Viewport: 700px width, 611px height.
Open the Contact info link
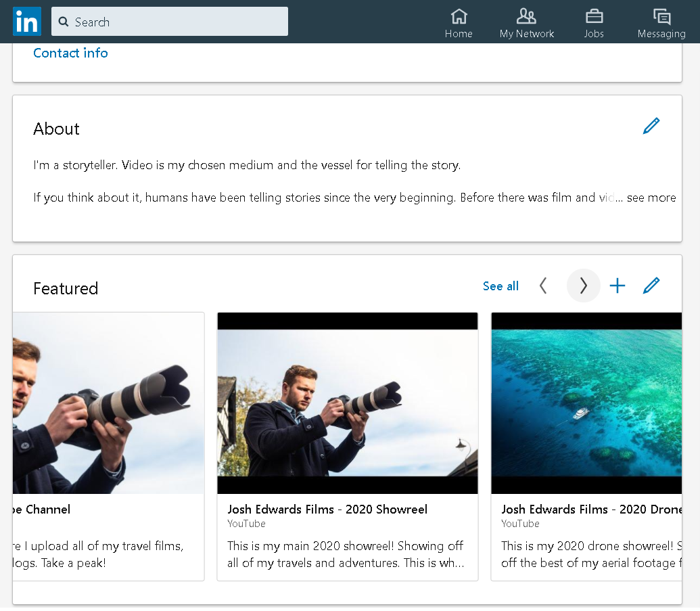70,53
